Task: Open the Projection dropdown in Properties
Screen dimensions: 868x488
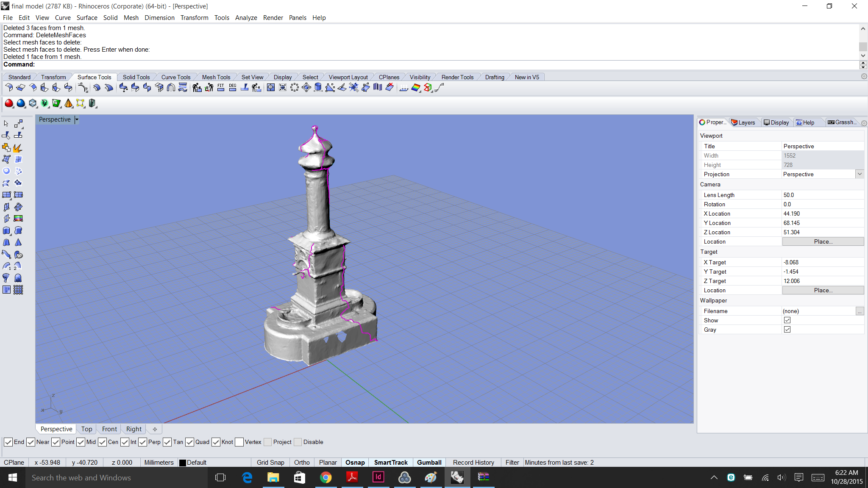Action: (x=860, y=174)
